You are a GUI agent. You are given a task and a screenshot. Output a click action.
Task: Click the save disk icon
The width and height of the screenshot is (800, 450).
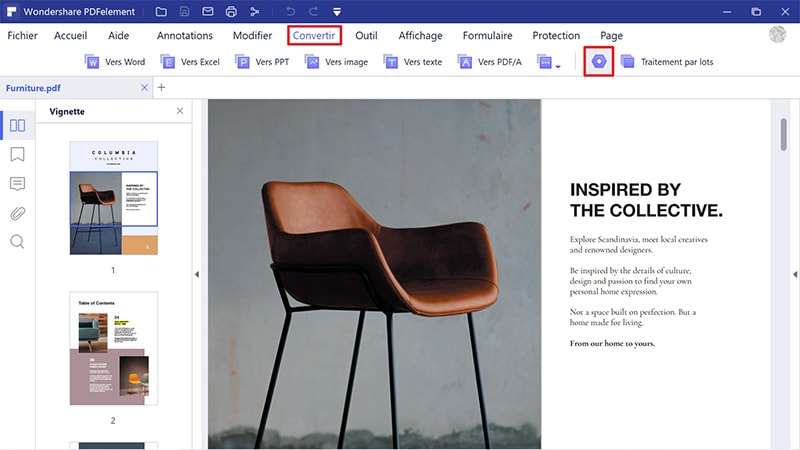pos(185,11)
